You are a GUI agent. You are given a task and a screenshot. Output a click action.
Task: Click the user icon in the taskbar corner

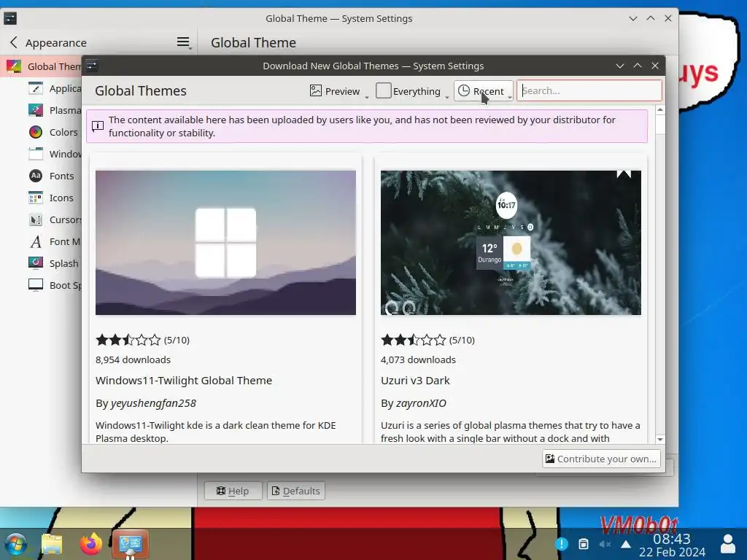pos(727,544)
